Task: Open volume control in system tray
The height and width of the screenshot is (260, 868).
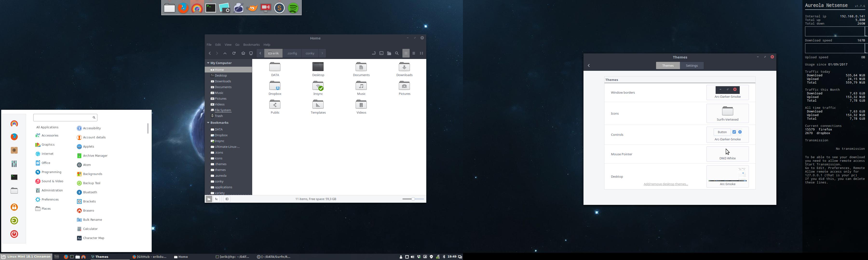Action: [x=413, y=257]
